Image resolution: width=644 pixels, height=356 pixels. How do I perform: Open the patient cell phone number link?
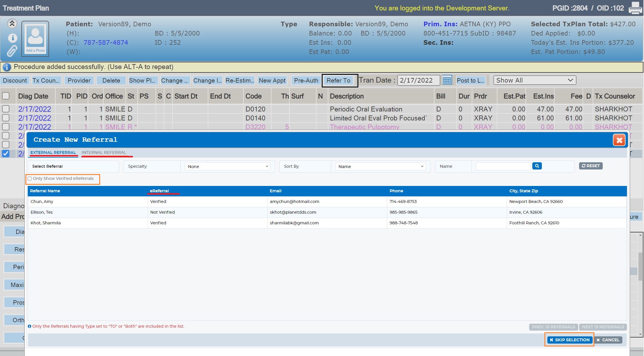106,42
